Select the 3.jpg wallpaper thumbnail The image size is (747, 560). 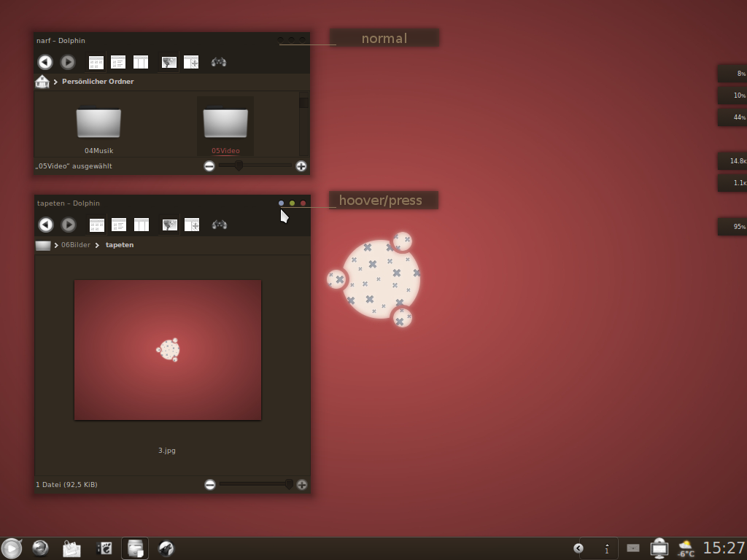coord(168,350)
